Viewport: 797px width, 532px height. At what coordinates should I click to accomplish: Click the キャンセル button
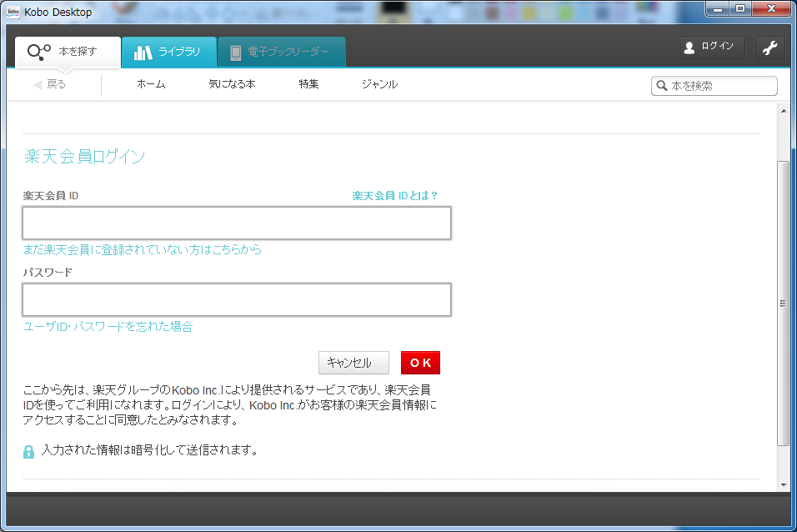[x=353, y=363]
